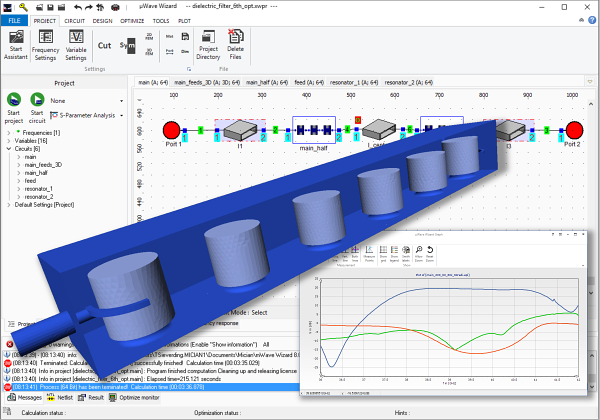Image resolution: width=600 pixels, height=420 pixels.
Task: Click the undo arrow in title bar
Action: click(79, 7)
